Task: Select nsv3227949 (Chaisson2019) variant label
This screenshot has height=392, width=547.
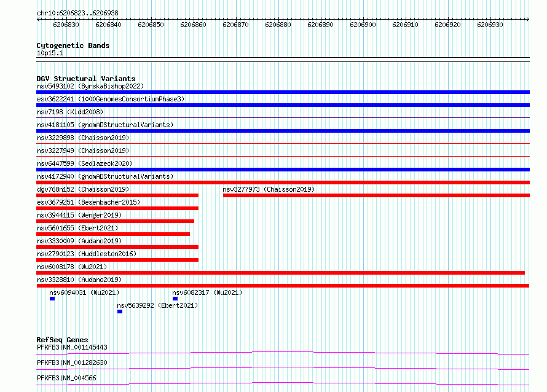Action: 83,151
